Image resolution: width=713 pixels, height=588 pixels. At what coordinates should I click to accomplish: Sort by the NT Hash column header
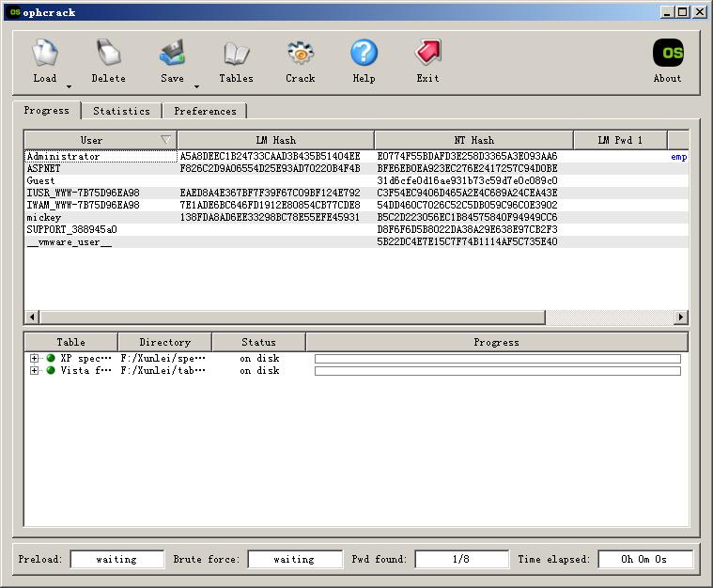[473, 140]
